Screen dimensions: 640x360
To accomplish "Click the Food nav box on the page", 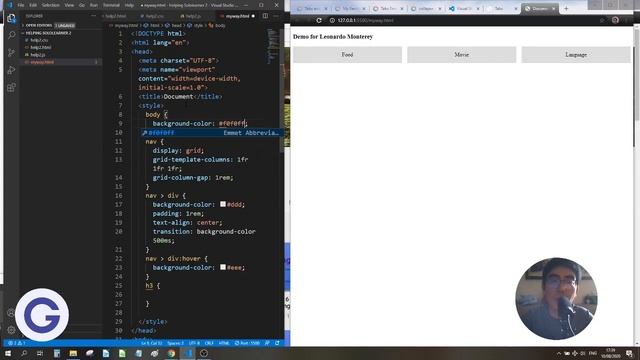I will click(x=347, y=55).
